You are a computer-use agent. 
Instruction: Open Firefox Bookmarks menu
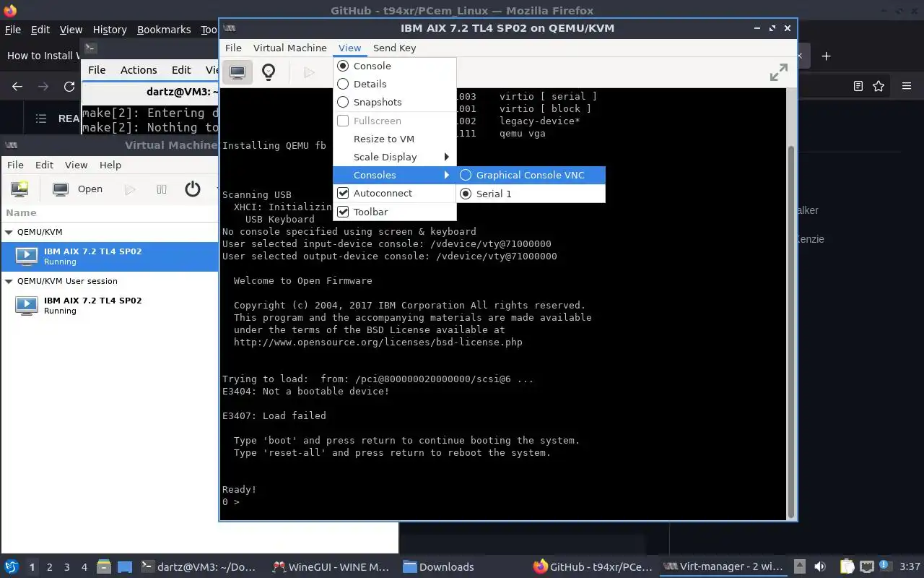coord(164,30)
